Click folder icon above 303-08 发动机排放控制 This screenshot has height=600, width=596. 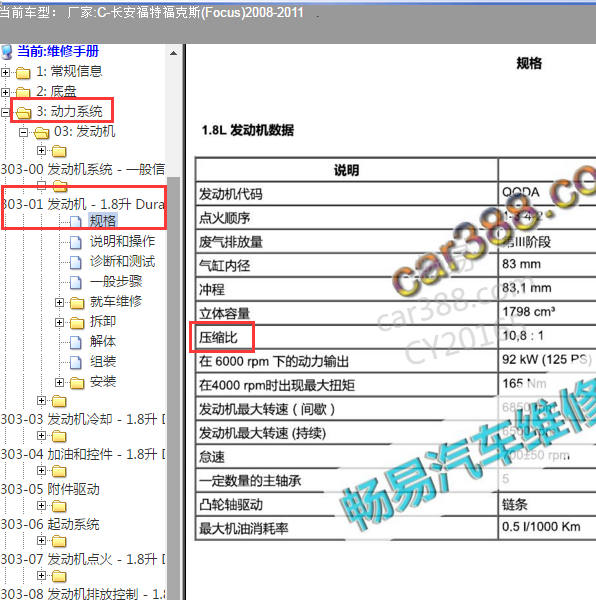[x=59, y=576]
